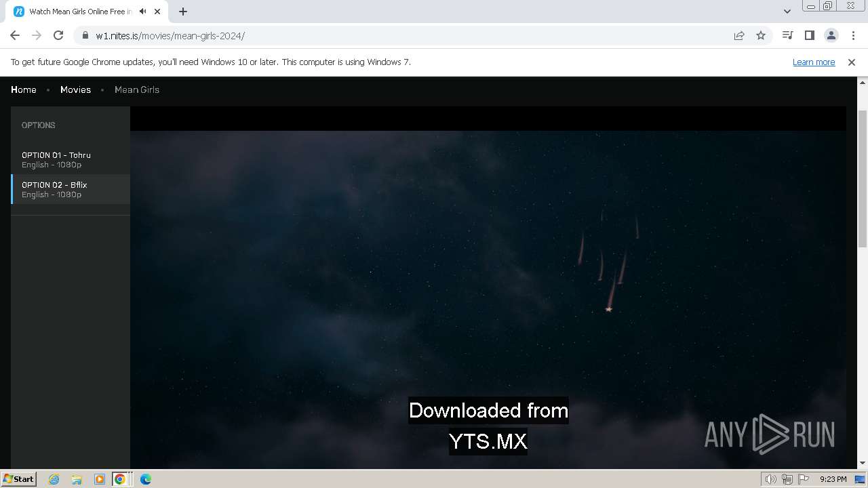Open site information lock icon
The width and height of the screenshot is (868, 488).
pyautogui.click(x=85, y=36)
